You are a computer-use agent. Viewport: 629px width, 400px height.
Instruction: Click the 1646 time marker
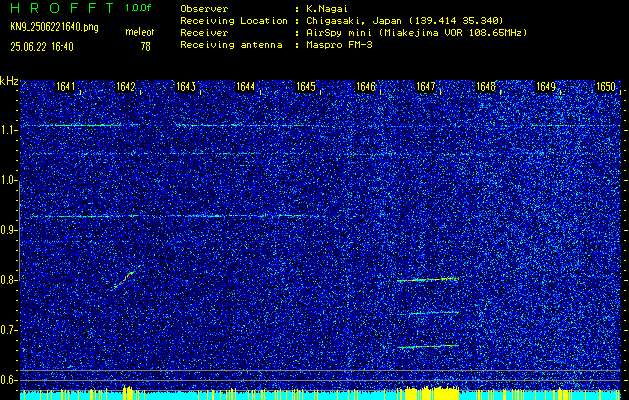[366, 87]
